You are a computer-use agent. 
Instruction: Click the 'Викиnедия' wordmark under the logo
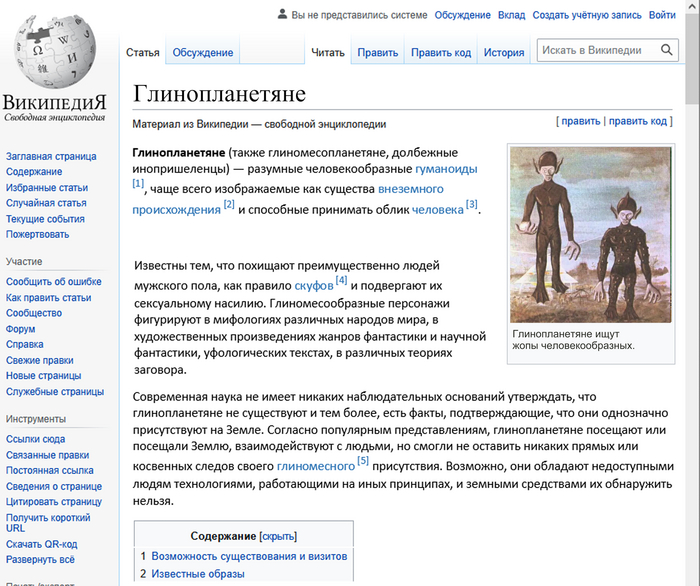click(54, 103)
